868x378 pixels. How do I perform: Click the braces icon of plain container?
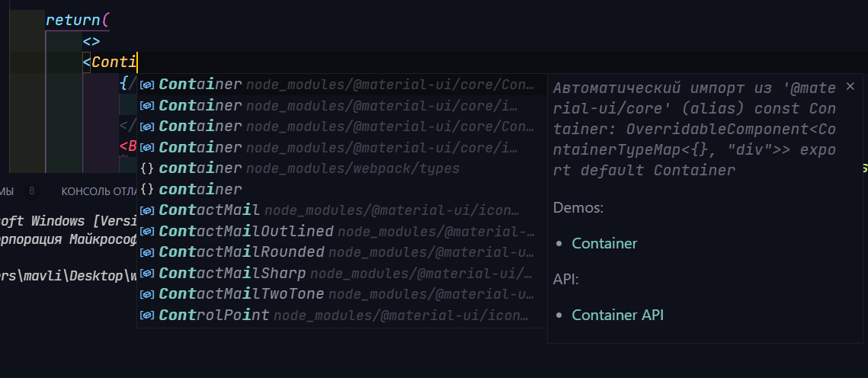tap(146, 189)
